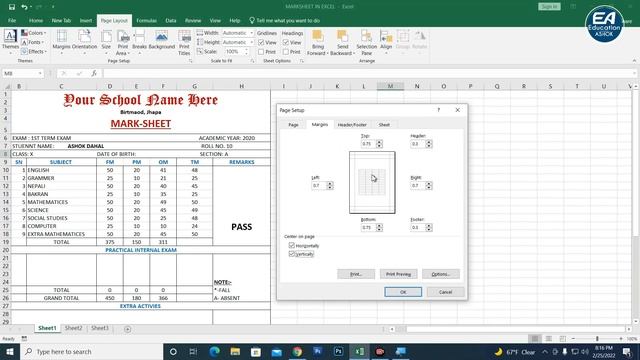Open the Print Area menu
Screen dimensions: 640x360
pos(122,42)
